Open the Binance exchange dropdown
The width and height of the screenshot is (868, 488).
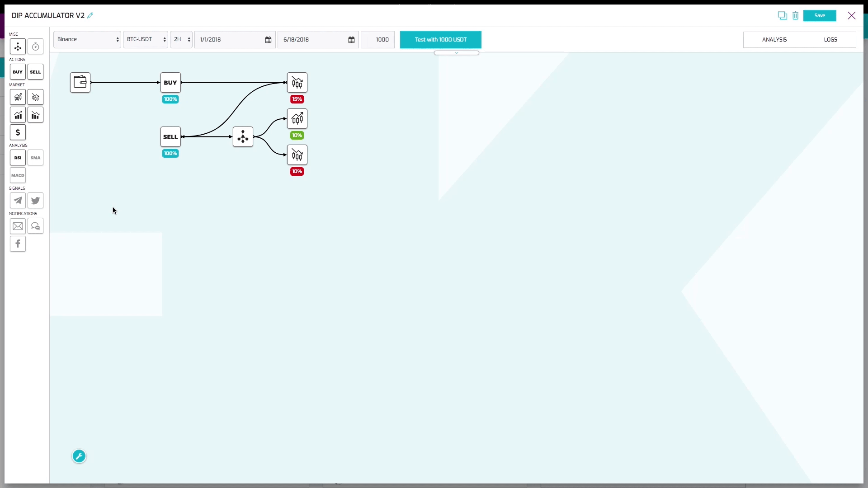(x=87, y=39)
